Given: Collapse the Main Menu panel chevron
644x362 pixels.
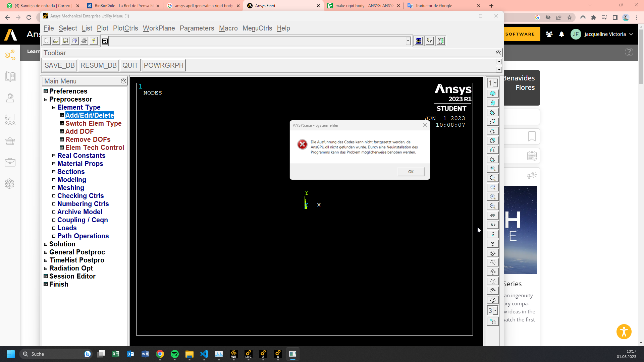Looking at the screenshot, I should point(123,81).
